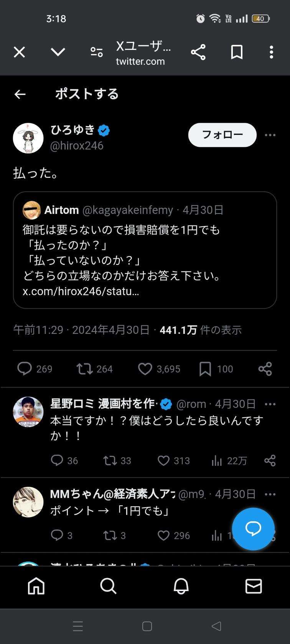Image resolution: width=290 pixels, height=644 pixels.
Task: Click the フォロー follow button
Action: coord(222,135)
